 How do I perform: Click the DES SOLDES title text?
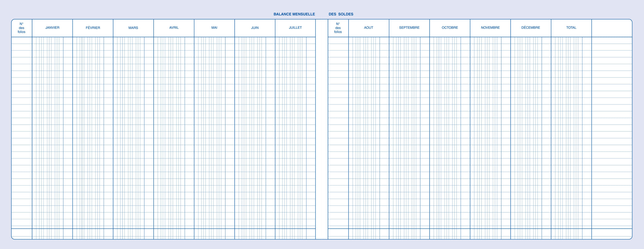(341, 14)
